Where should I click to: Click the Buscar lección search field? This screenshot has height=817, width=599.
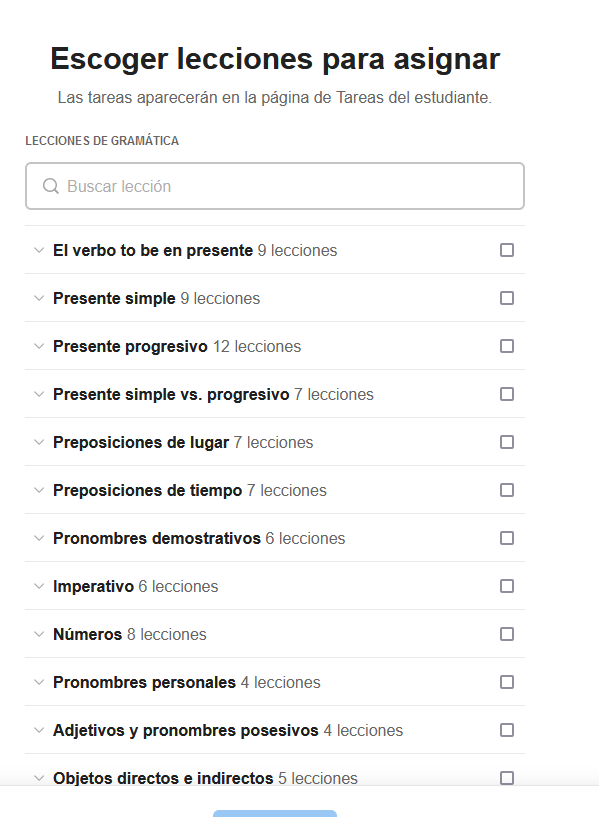[x=274, y=186]
